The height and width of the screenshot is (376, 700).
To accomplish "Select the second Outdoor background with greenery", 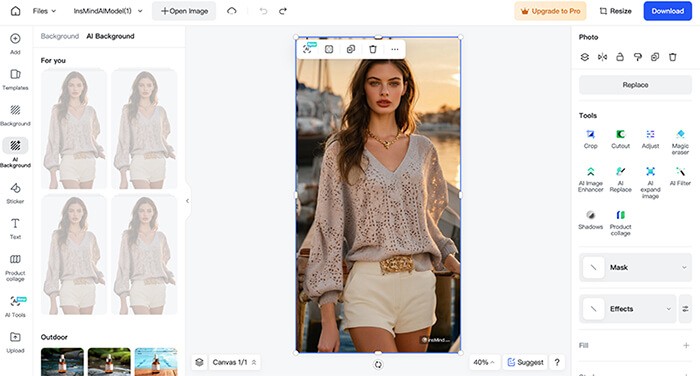I will [109, 362].
